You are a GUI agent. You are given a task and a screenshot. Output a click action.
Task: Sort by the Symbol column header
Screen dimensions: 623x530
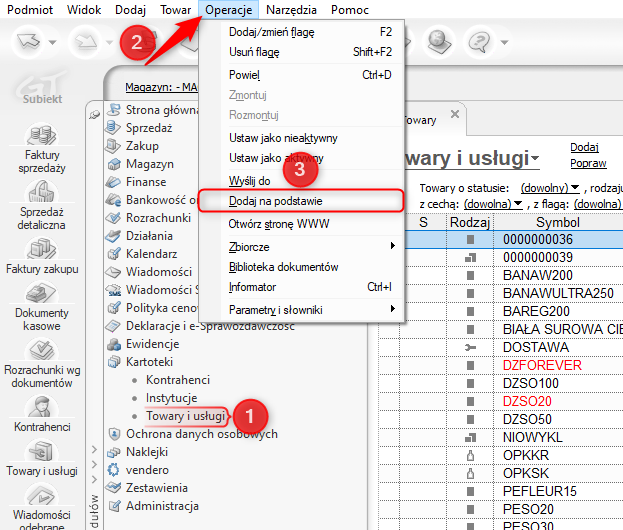click(x=558, y=222)
